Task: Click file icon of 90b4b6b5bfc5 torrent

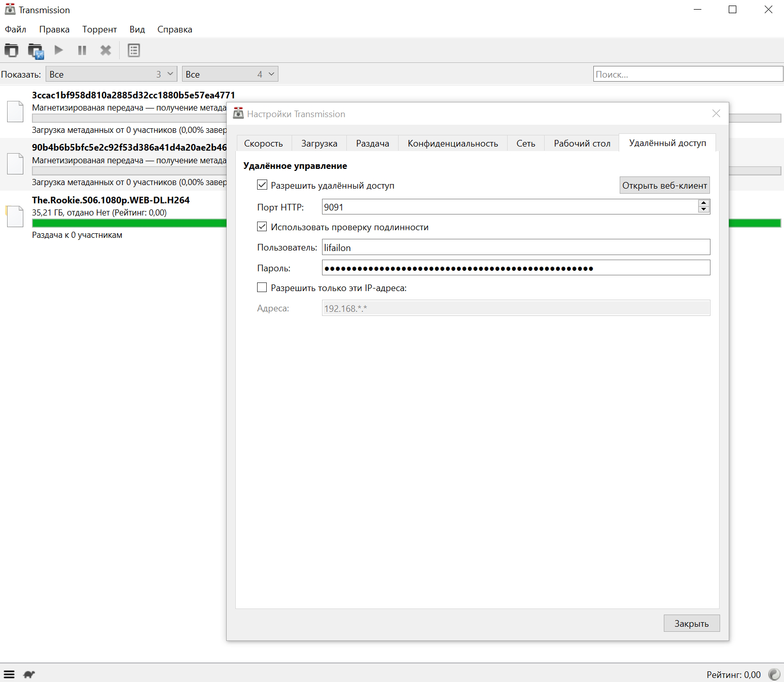Action: (x=15, y=164)
